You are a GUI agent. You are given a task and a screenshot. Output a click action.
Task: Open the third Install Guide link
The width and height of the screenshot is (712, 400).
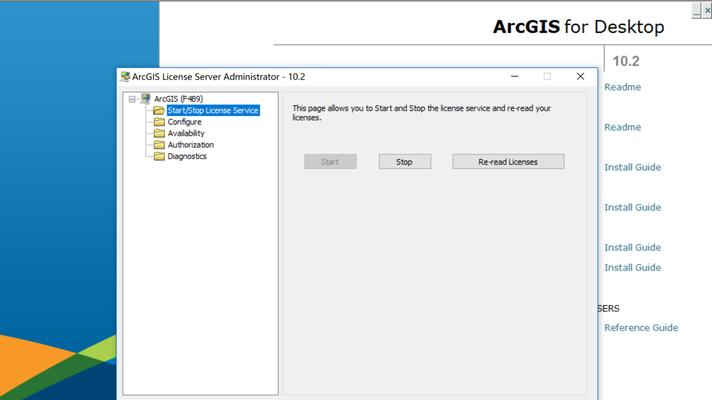point(633,247)
